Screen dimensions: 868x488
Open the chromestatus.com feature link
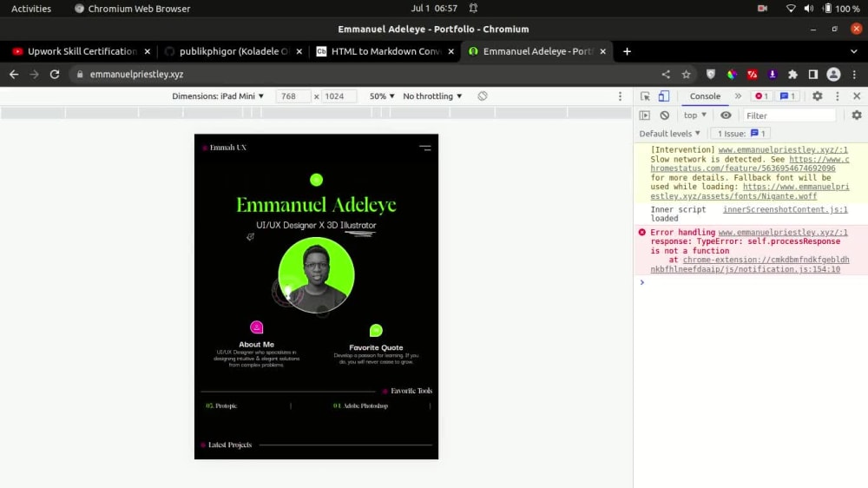750,164
